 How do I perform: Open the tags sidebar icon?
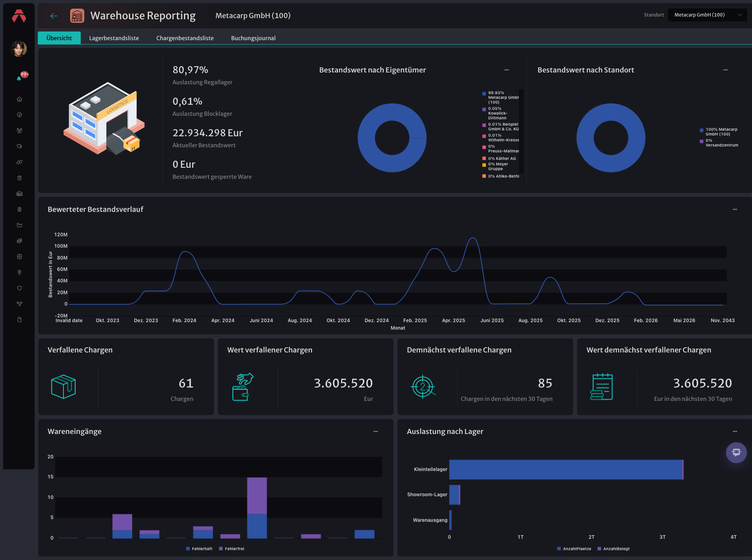point(19,146)
